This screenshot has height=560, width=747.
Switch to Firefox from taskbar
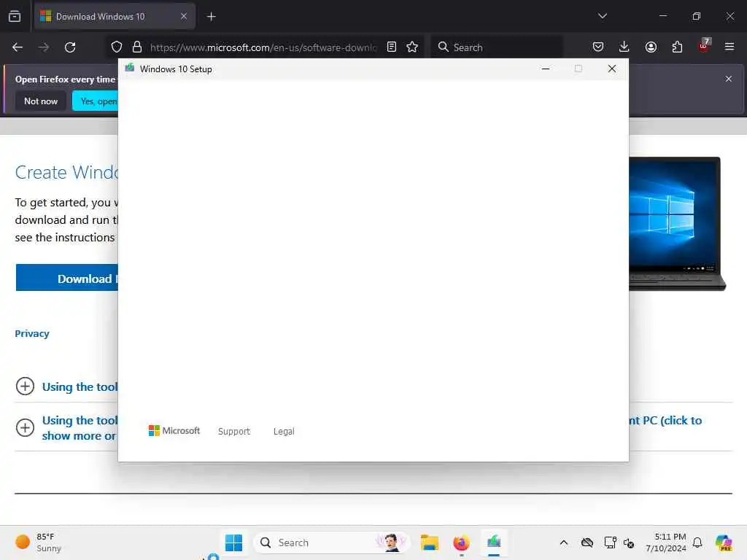point(461,542)
